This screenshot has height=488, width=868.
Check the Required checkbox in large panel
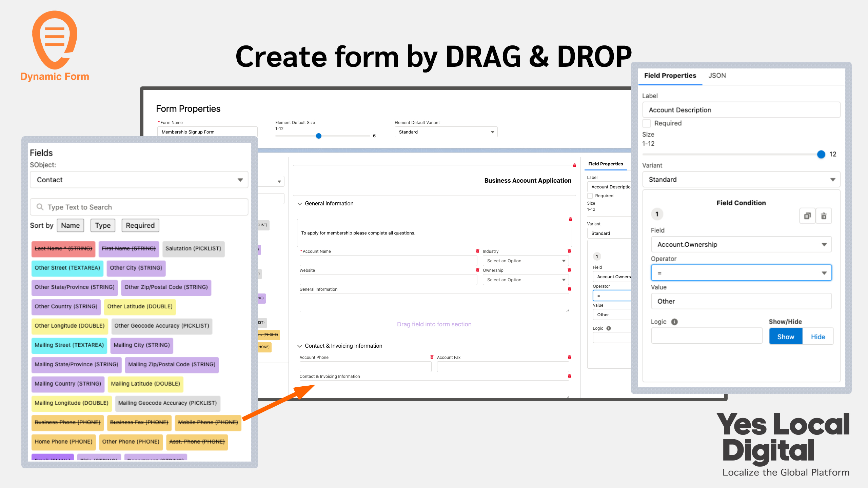click(647, 123)
